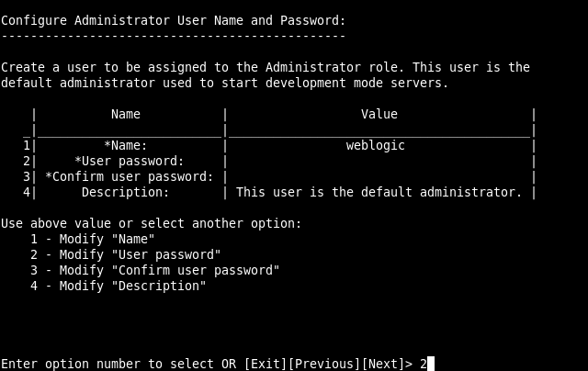The width and height of the screenshot is (588, 371).
Task: Click the *Name: row label
Action: click(x=126, y=145)
